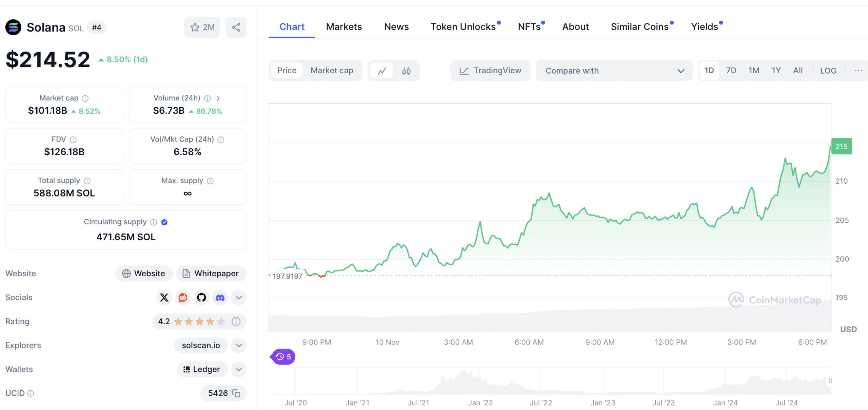Open Solana GitHub social icon

(202, 298)
